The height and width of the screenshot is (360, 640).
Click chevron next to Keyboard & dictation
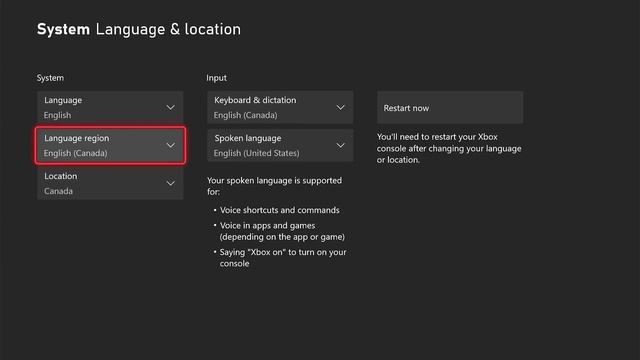click(x=340, y=107)
